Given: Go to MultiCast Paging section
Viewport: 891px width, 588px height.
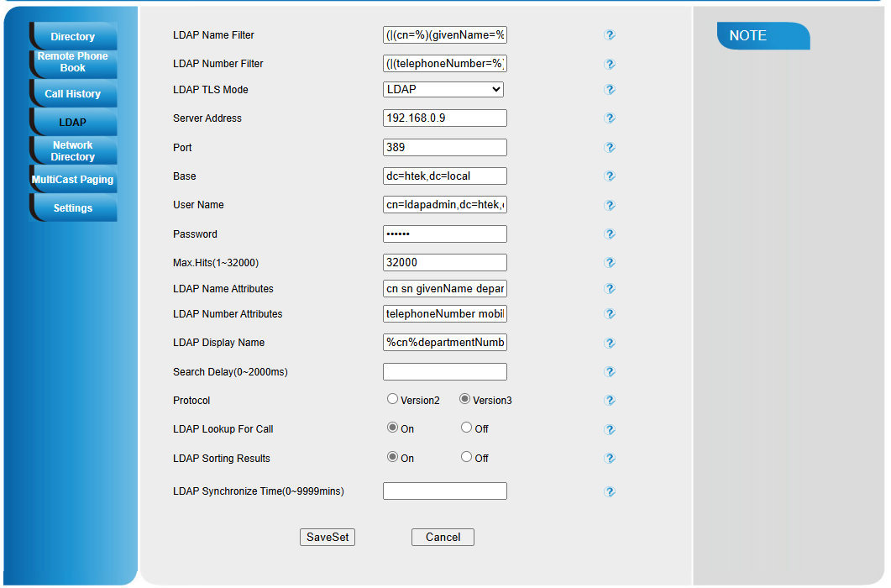Looking at the screenshot, I should [x=73, y=180].
